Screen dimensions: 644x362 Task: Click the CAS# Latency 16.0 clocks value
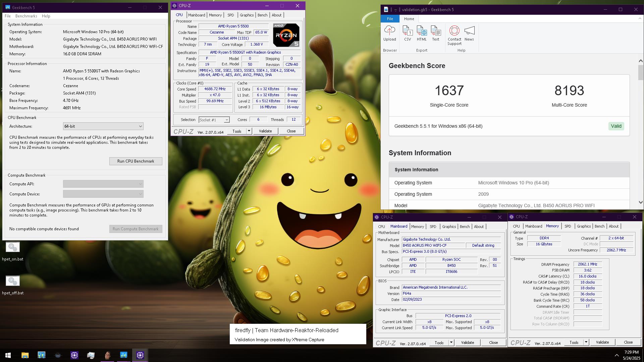click(588, 277)
